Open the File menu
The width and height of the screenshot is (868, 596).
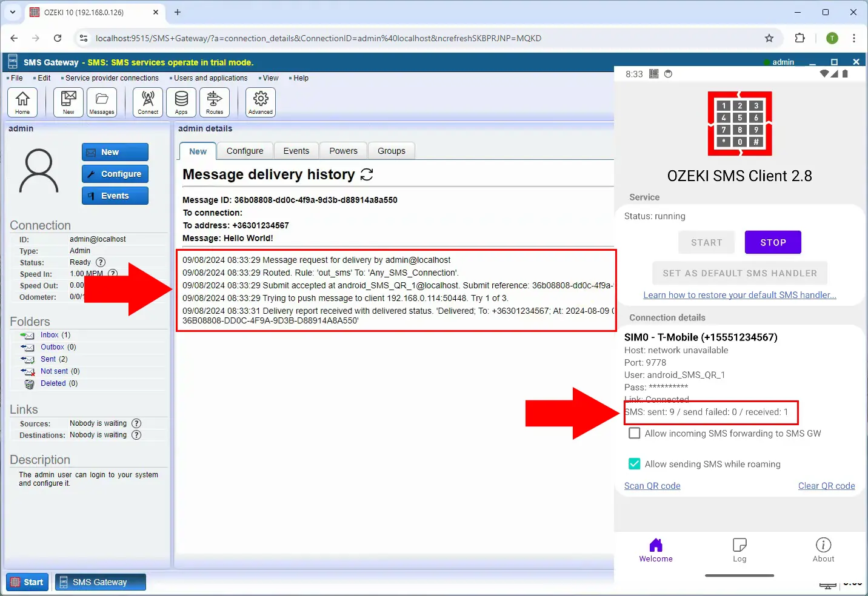pyautogui.click(x=16, y=78)
